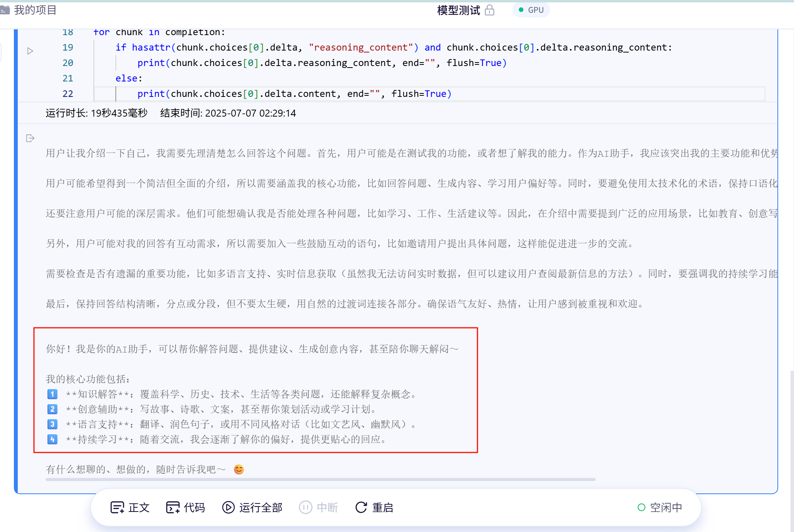Image resolution: width=794 pixels, height=532 pixels.
Task: Click output line starting 你好！我是你的AI助手
Action: [252, 349]
